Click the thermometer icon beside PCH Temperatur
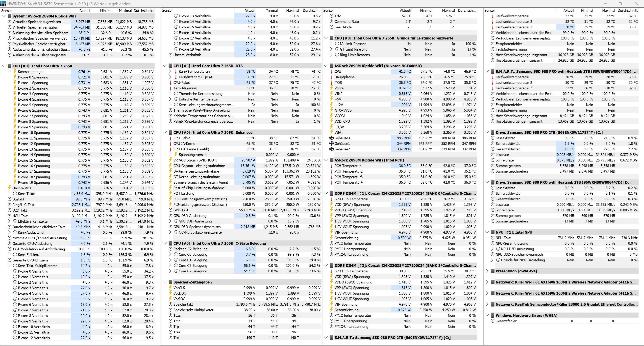Viewport: 644px width, 346px height. pyautogui.click(x=332, y=166)
